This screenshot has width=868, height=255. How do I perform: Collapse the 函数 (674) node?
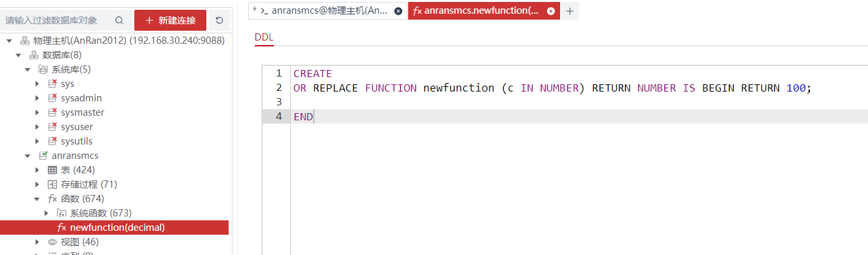(37, 199)
